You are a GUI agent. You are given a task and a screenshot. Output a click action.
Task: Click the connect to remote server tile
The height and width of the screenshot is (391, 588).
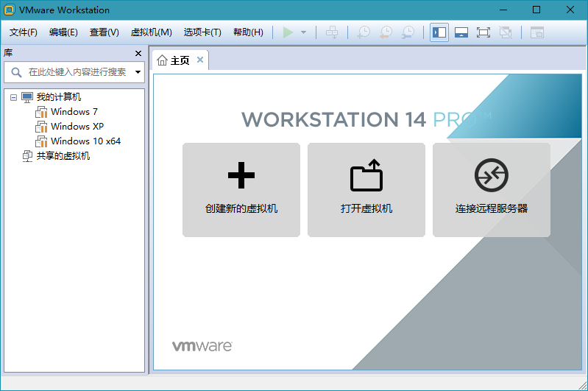(x=492, y=189)
